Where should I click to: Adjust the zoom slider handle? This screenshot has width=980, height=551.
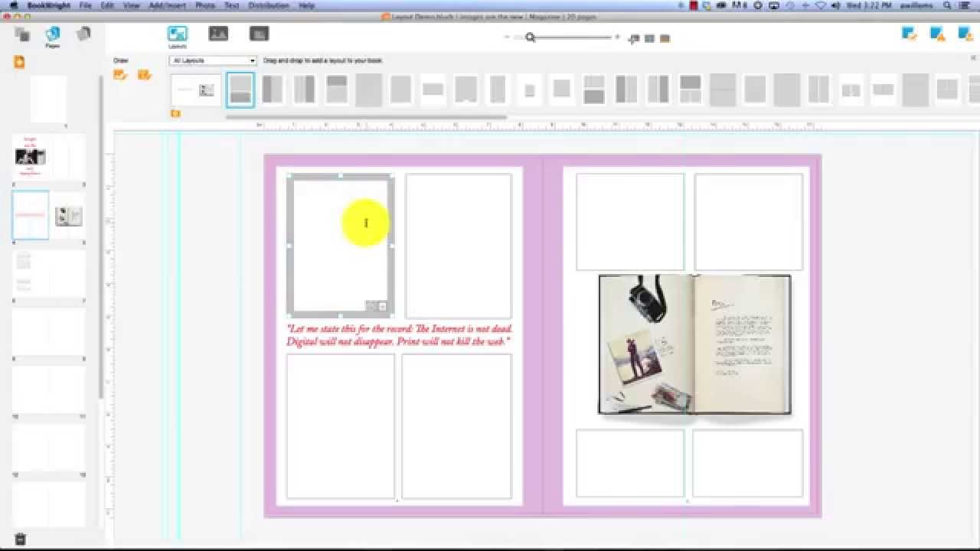(530, 37)
